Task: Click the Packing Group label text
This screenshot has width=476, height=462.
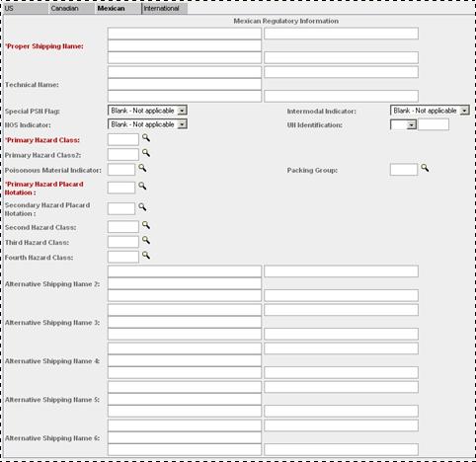Action: click(312, 171)
